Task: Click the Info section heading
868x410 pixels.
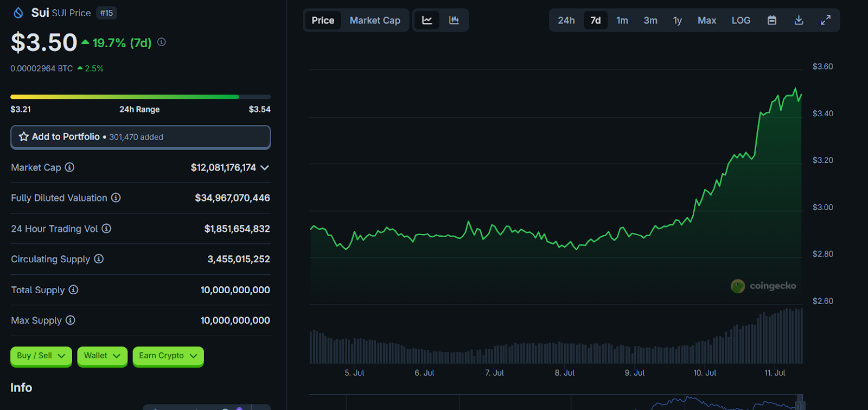Action: (21, 388)
